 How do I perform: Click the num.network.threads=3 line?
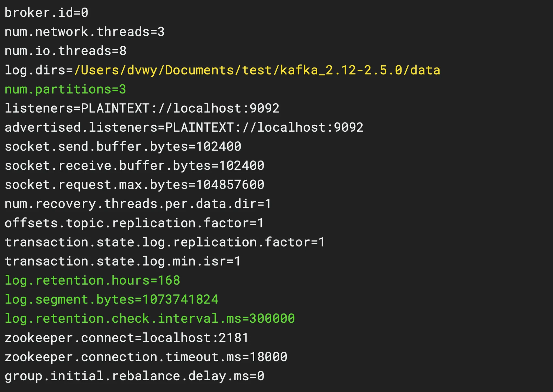(x=85, y=32)
